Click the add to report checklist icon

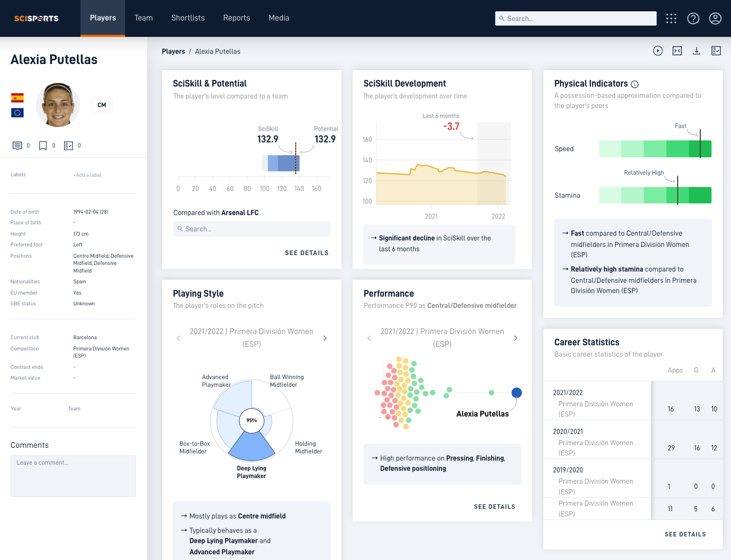716,51
